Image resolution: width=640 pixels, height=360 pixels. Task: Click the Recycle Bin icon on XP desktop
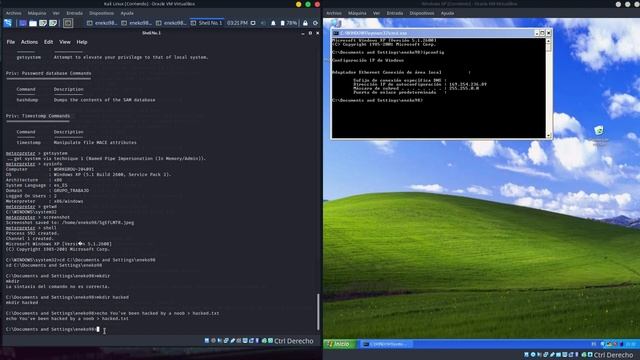click(x=599, y=131)
